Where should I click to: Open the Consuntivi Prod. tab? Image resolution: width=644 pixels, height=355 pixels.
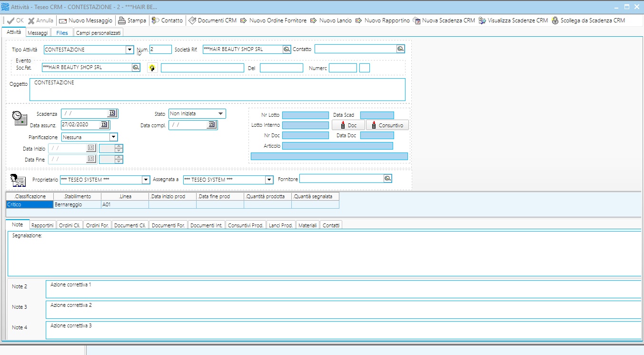(x=246, y=225)
